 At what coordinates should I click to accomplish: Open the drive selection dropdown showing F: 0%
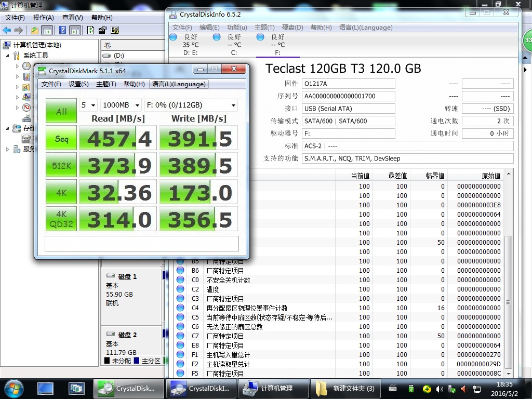(x=191, y=105)
